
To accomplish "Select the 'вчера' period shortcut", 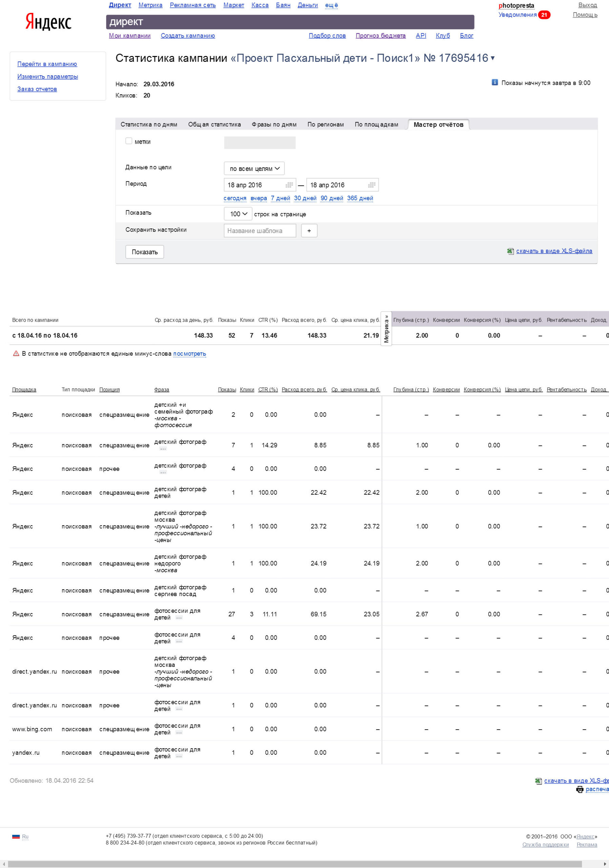I will point(258,198).
